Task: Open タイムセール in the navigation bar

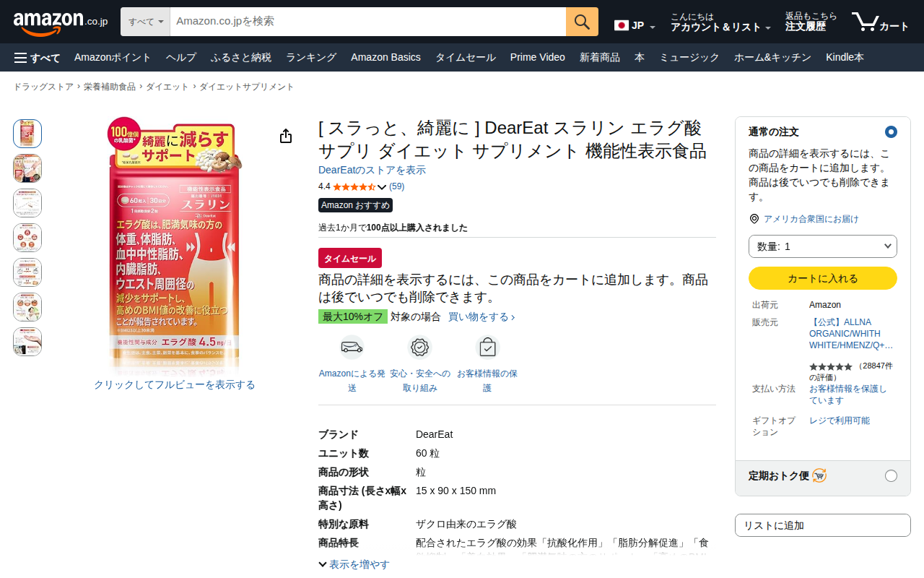Action: click(465, 58)
